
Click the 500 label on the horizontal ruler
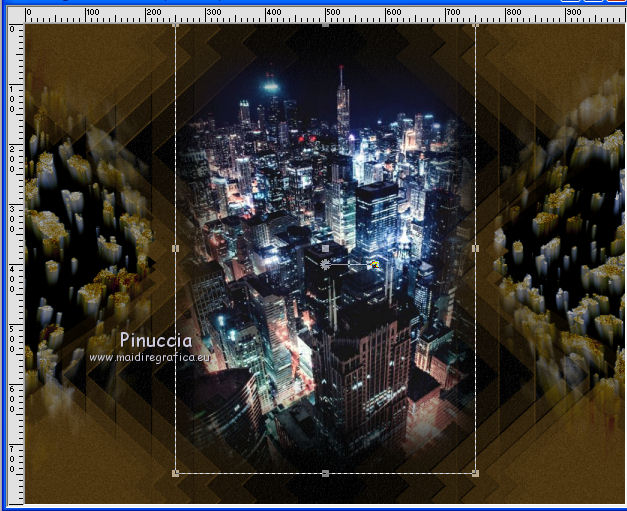[333, 12]
